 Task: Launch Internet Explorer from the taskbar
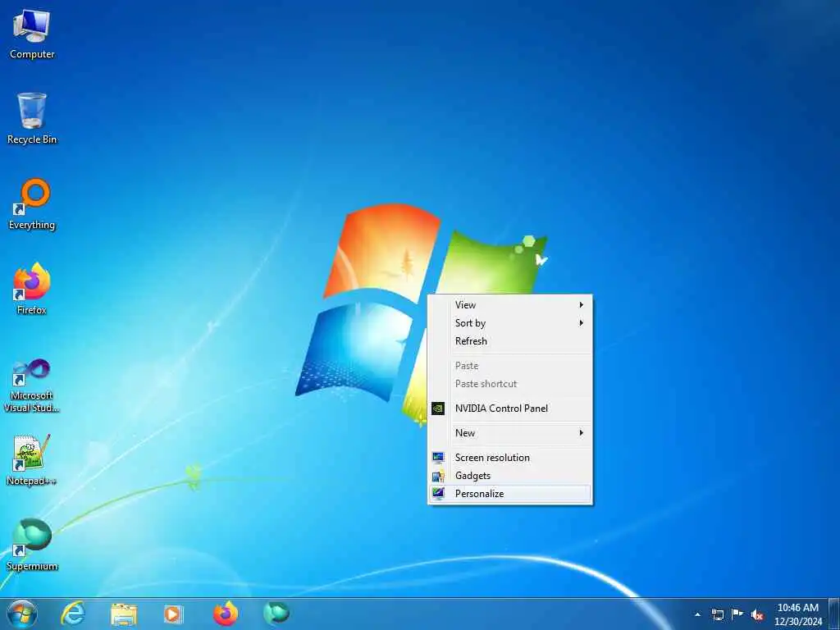(x=73, y=614)
